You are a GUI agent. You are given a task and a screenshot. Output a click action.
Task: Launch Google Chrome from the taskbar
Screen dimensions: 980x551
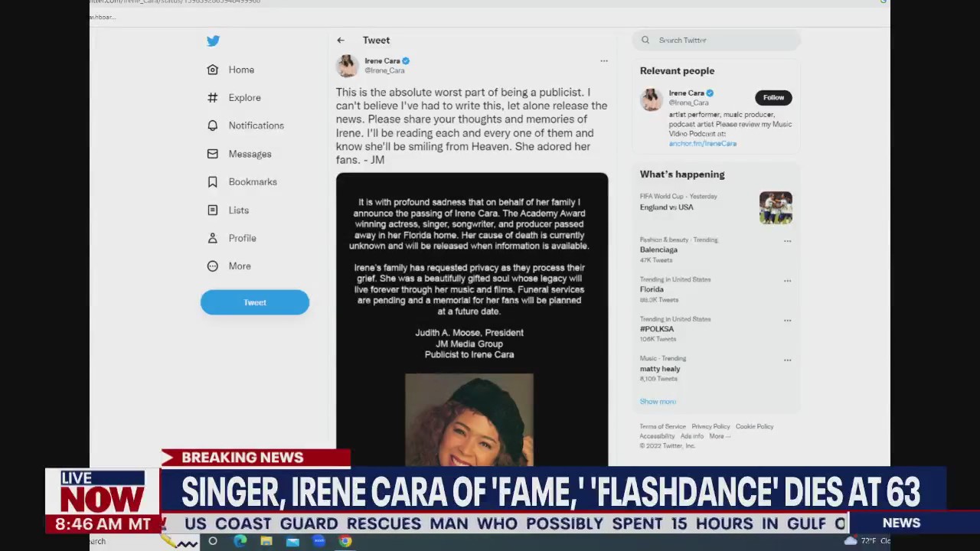(x=345, y=541)
